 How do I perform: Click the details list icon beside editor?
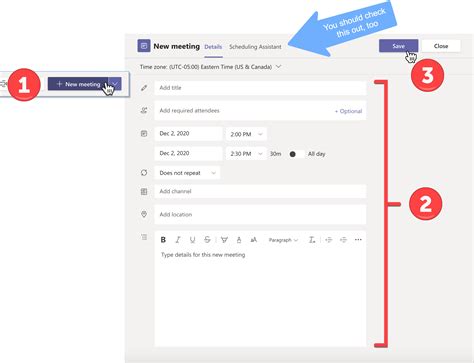tap(144, 237)
